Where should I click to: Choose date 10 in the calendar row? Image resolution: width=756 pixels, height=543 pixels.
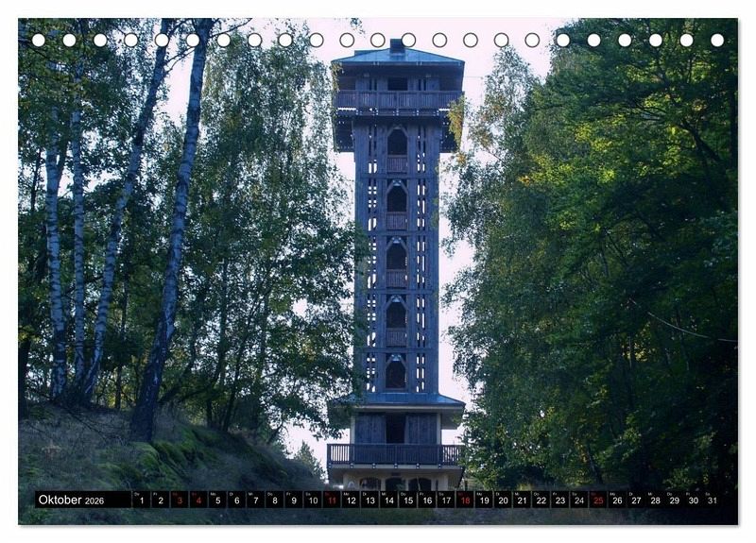(312, 500)
